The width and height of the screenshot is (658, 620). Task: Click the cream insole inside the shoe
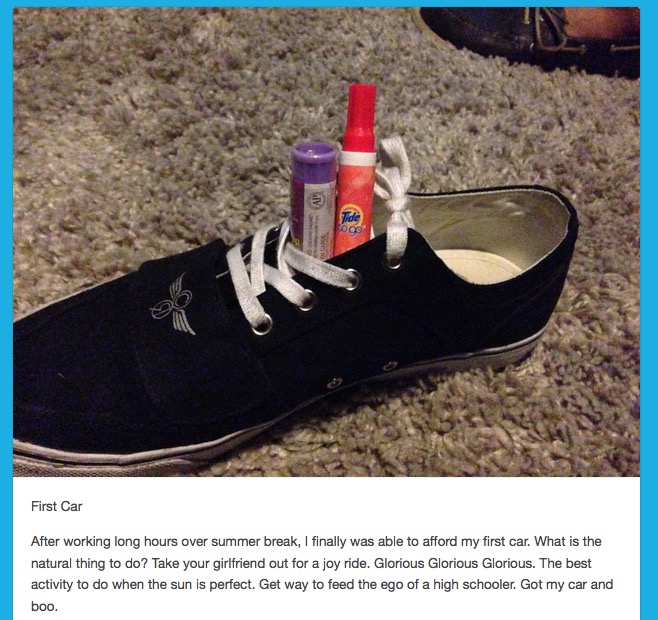click(x=478, y=266)
